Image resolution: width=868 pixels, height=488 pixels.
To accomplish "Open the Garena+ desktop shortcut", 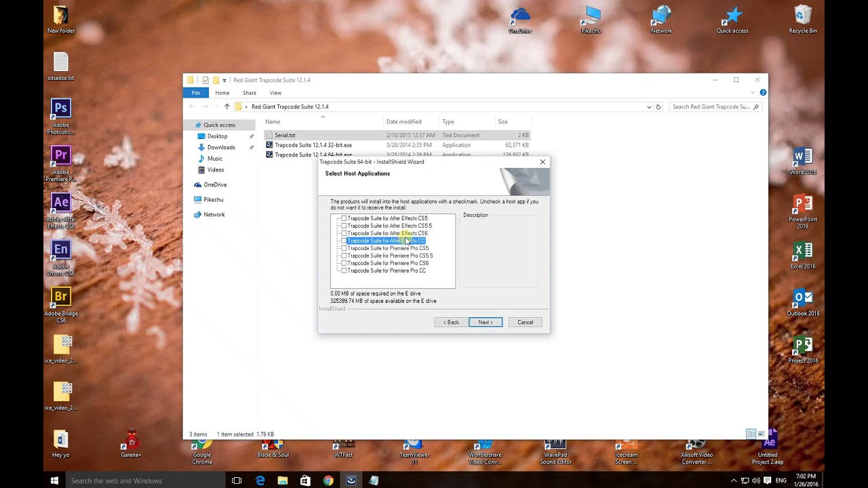I will (x=131, y=444).
